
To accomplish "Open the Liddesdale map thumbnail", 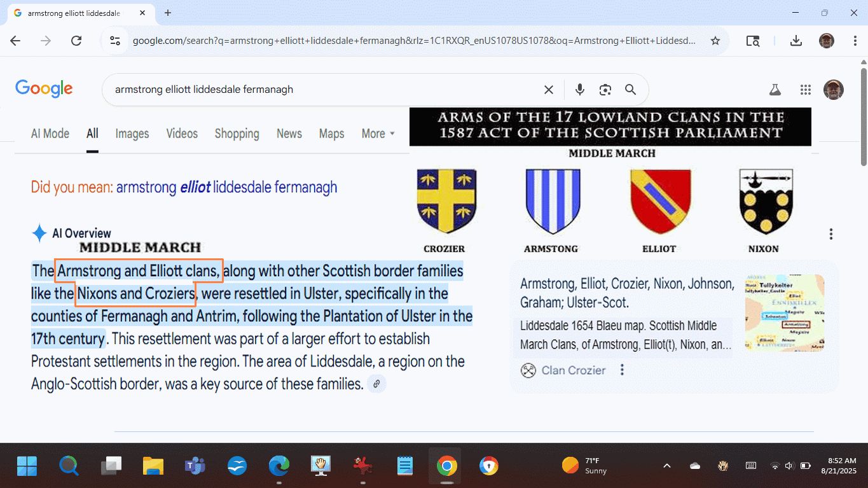I will pos(784,313).
